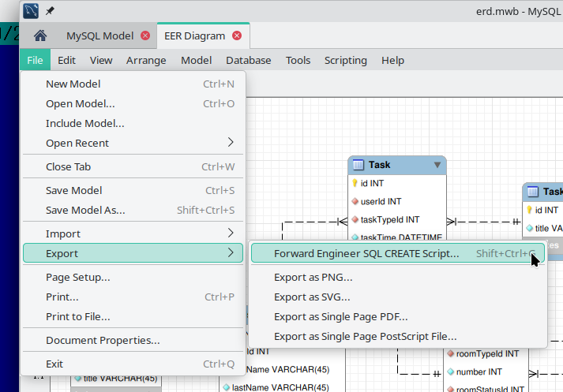Click Save Model As menu entry
Image resolution: width=563 pixels, height=392 pixels.
(85, 211)
